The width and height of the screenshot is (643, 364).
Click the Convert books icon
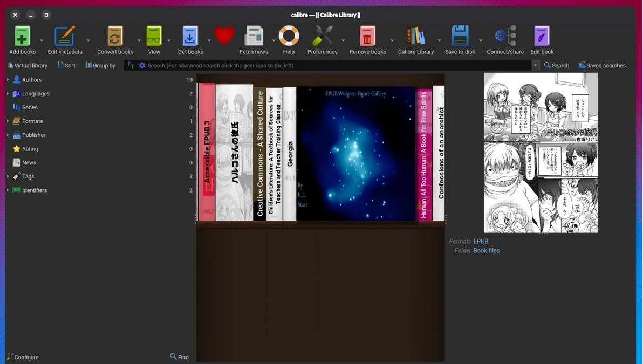[x=115, y=36]
